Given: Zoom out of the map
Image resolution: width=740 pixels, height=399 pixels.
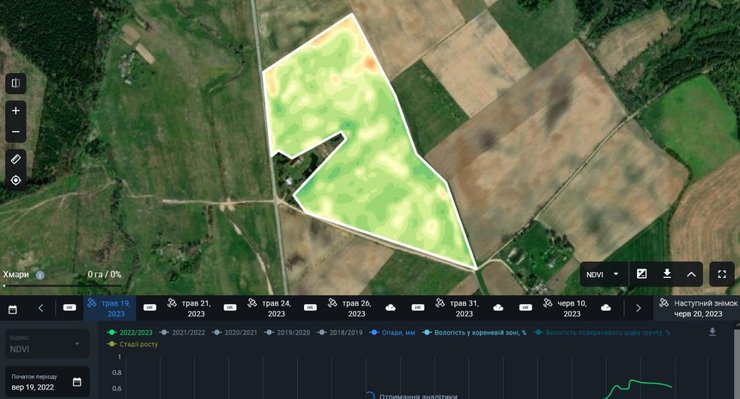Looking at the screenshot, I should (x=16, y=132).
